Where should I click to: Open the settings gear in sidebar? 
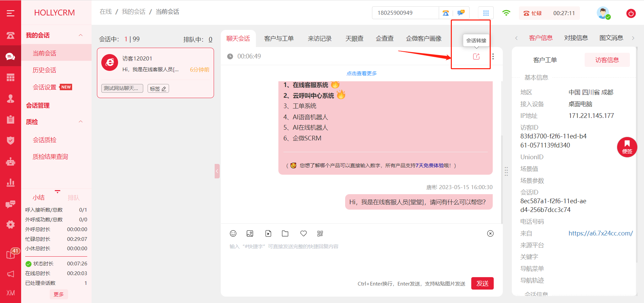click(10, 225)
